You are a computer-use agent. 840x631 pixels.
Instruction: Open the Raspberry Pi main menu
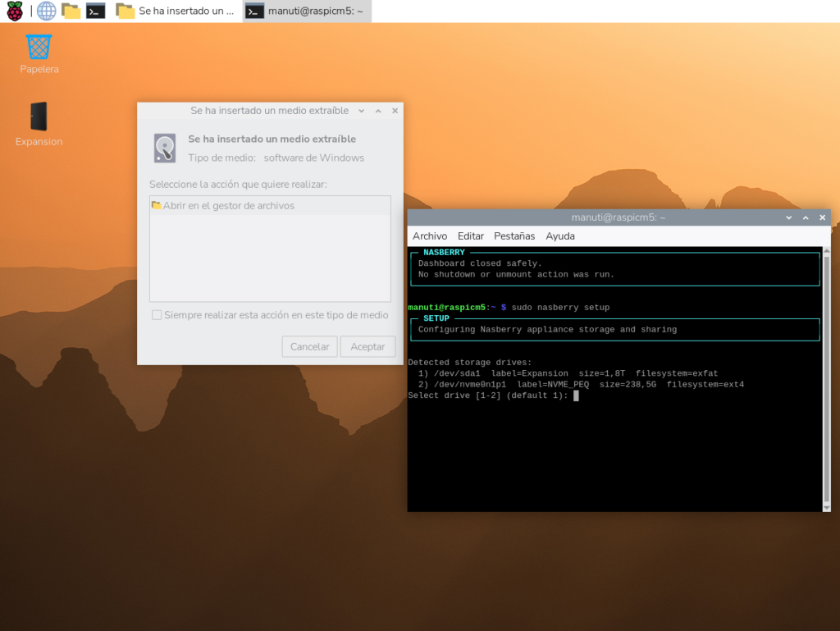click(x=15, y=11)
